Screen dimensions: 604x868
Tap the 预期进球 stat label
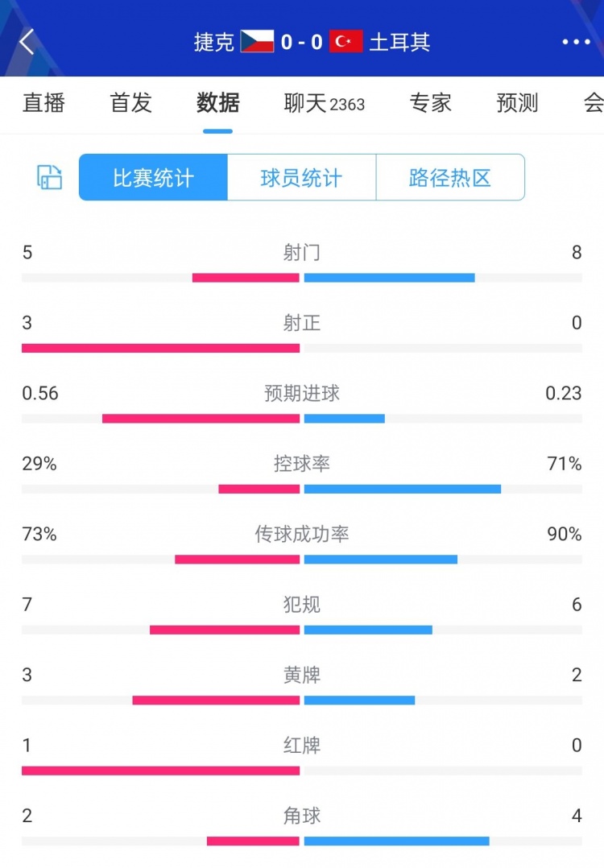pyautogui.click(x=302, y=393)
